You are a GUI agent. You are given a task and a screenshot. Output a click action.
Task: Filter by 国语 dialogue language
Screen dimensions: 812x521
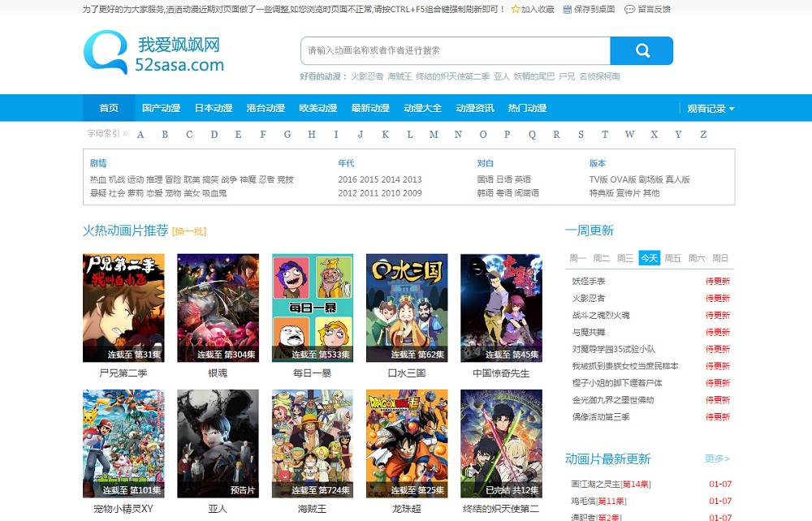(486, 179)
